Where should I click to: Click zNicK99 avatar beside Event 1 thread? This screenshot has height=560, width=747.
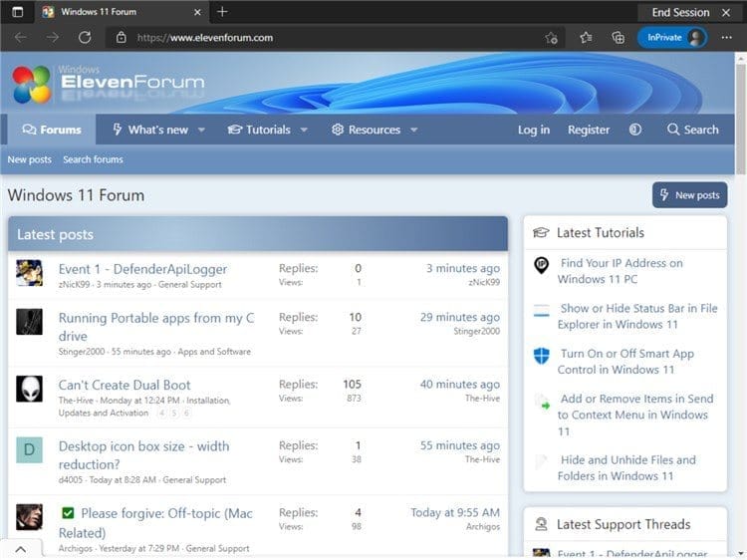[29, 273]
